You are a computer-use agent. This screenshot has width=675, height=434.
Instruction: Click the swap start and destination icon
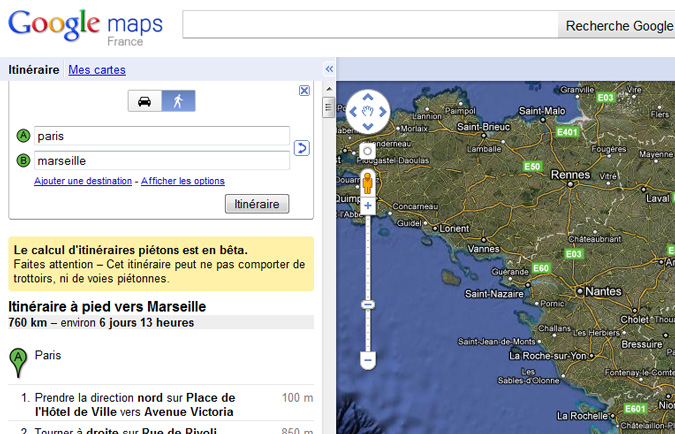point(302,148)
